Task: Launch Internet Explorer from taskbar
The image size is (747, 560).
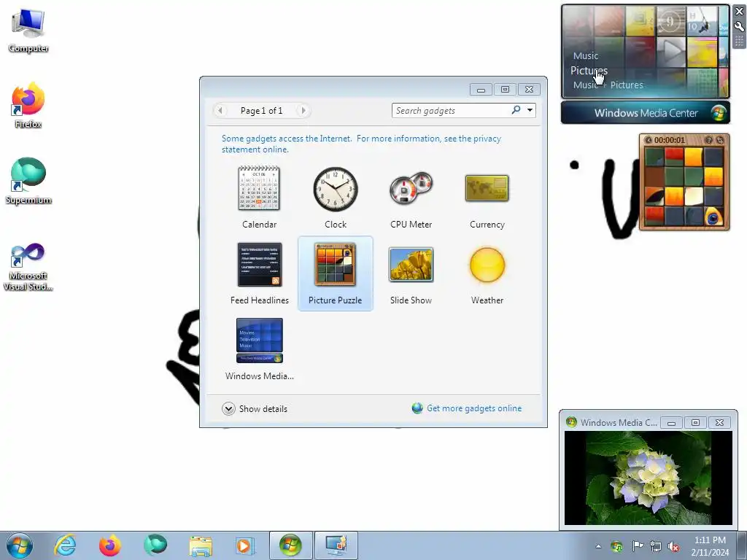Action: (x=65, y=545)
